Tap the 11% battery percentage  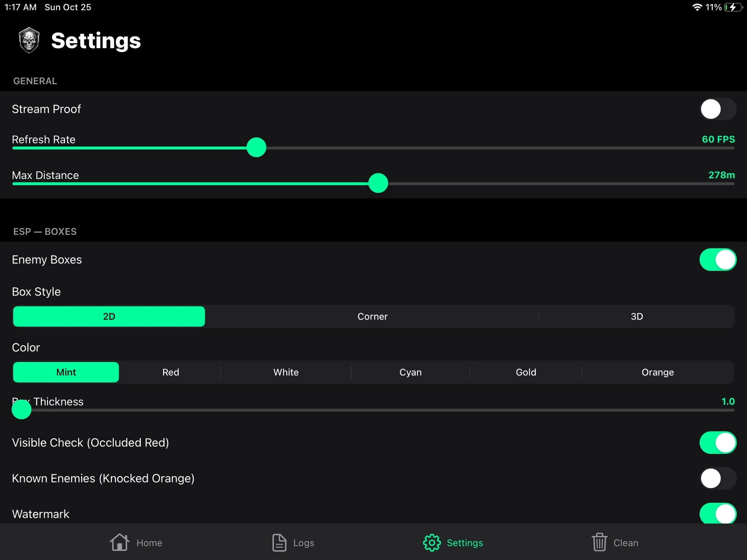coord(714,7)
